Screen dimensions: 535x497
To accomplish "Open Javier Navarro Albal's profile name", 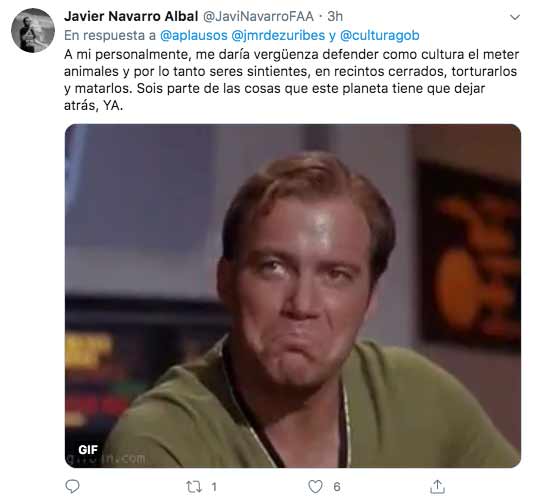I will coord(131,16).
